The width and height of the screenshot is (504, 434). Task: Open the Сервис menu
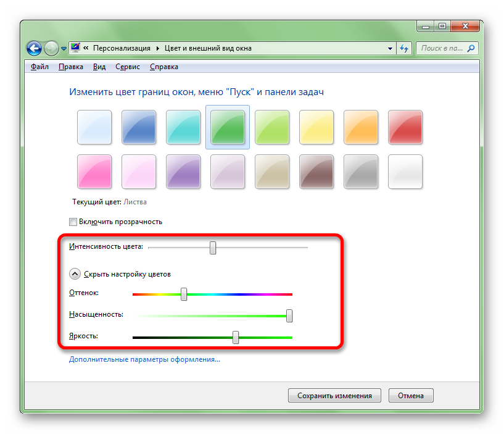(128, 67)
